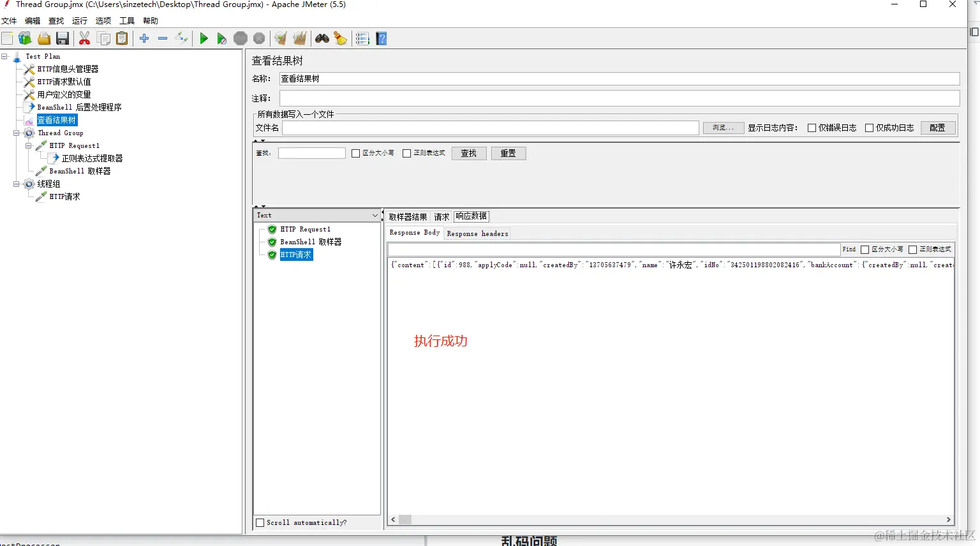
Task: Start the test with green play icon
Action: pyautogui.click(x=204, y=38)
